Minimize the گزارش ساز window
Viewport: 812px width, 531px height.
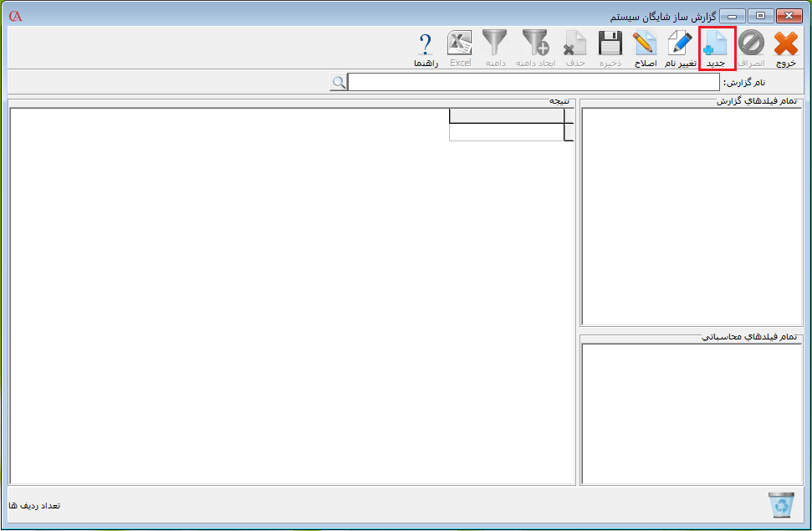733,16
